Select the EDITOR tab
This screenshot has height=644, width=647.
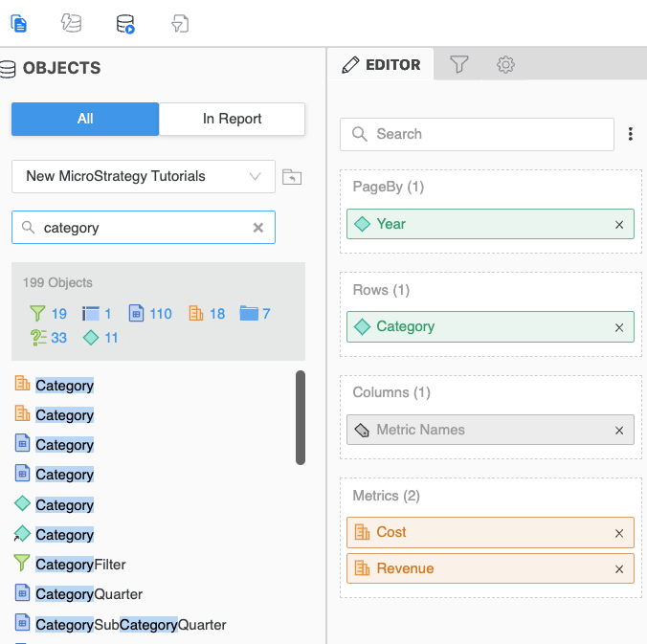click(x=382, y=65)
